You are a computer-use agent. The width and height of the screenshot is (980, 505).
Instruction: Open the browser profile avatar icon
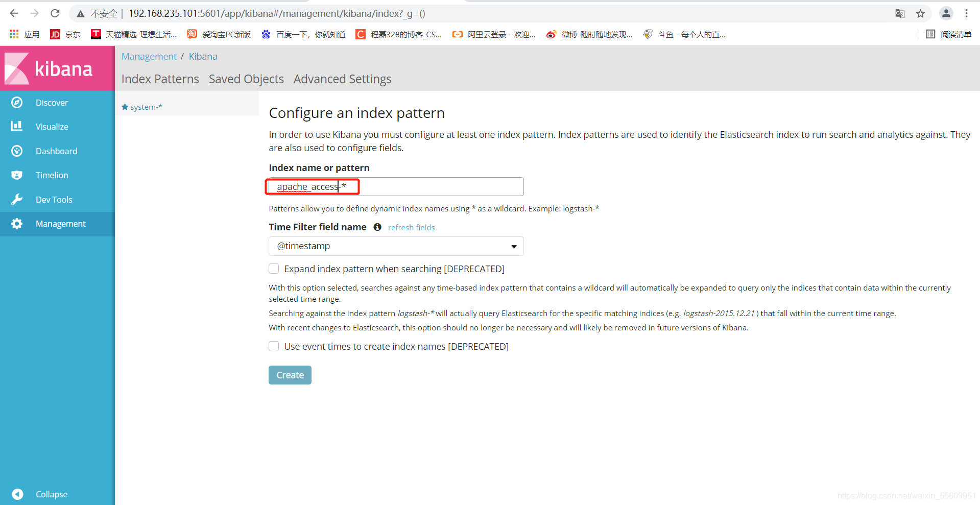(x=946, y=14)
